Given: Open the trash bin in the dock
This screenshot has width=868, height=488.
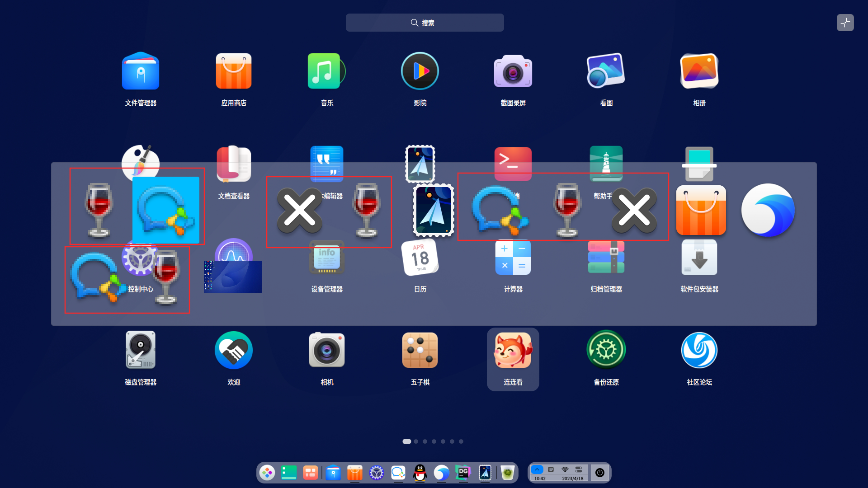Looking at the screenshot, I should click(x=508, y=473).
